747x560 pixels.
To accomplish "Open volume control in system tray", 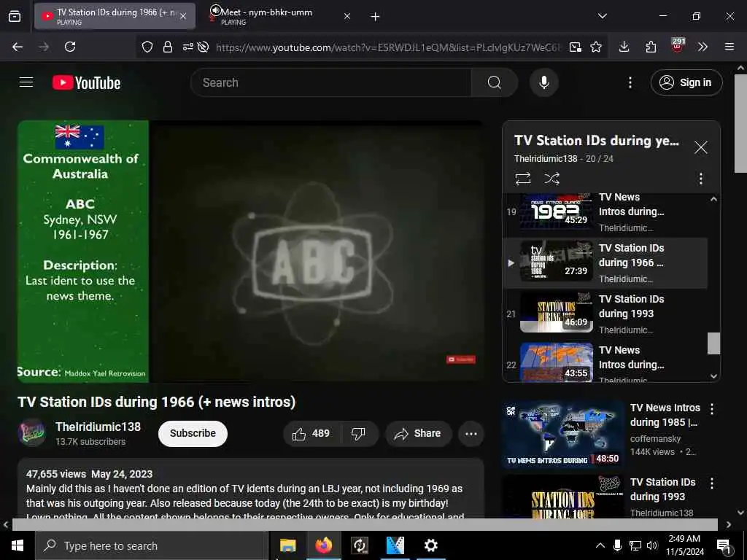I will [652, 545].
